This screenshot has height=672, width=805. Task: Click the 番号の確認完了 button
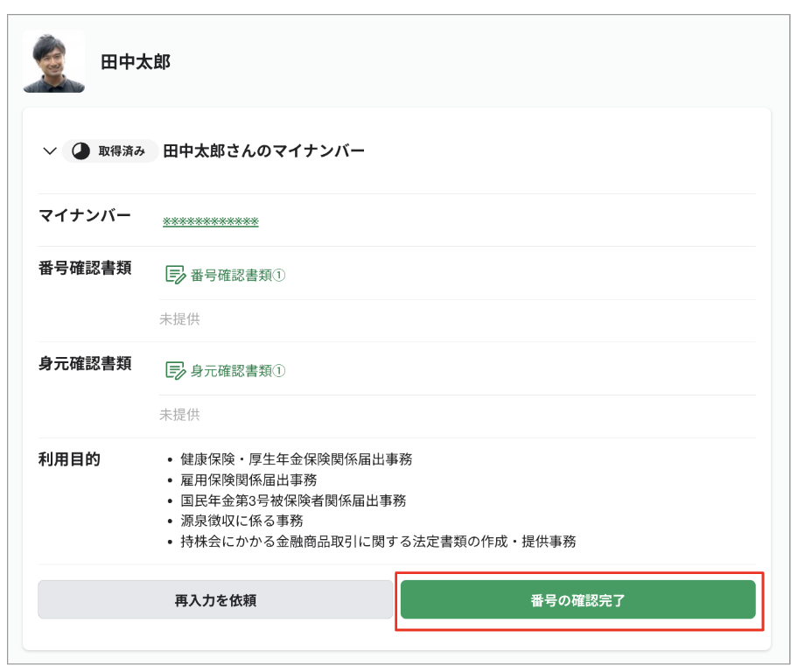pyautogui.click(x=580, y=599)
